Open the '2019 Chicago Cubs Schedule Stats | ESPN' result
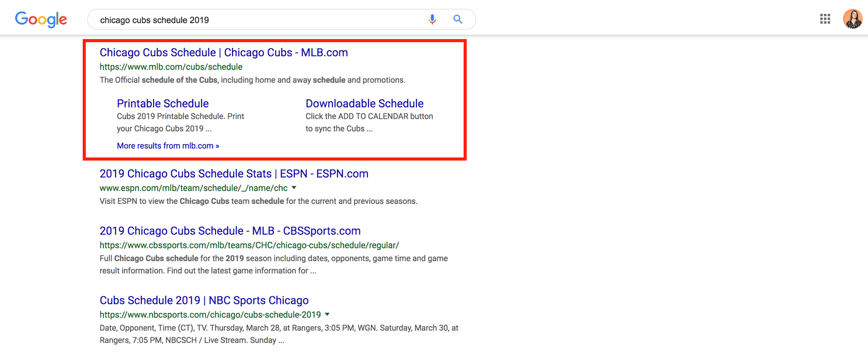Screen dimensions: 868x353 (x=234, y=174)
